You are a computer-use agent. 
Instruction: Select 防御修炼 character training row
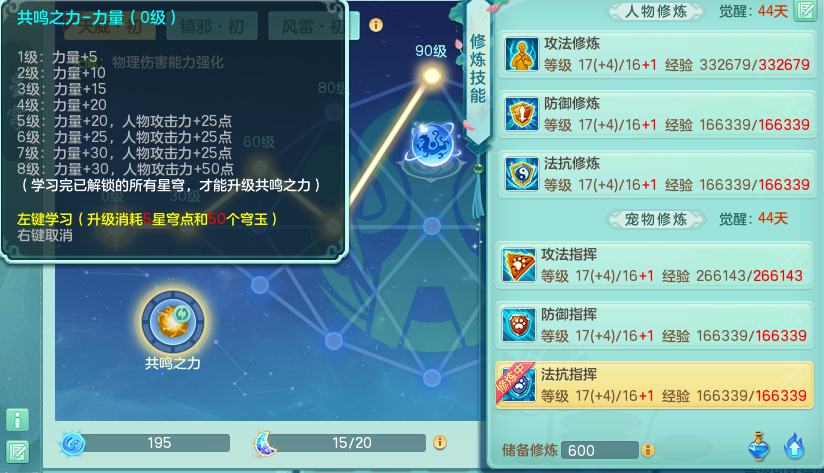(x=656, y=115)
